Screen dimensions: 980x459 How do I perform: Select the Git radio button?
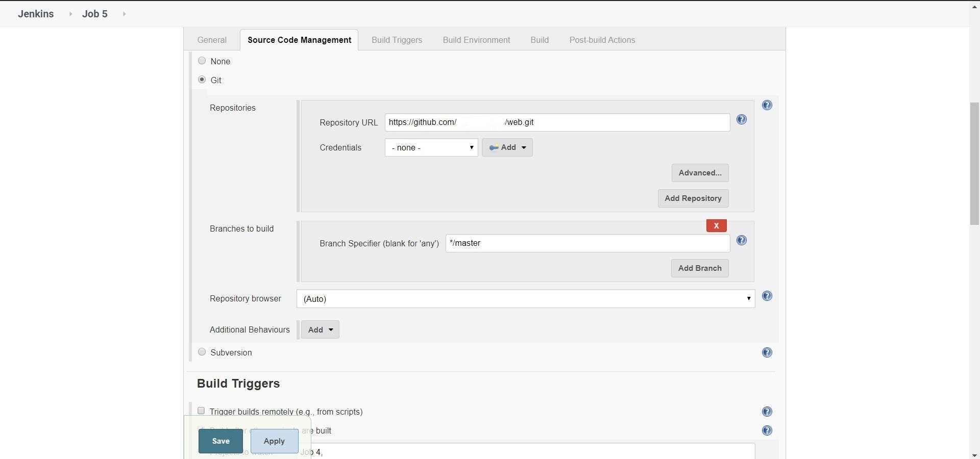202,80
